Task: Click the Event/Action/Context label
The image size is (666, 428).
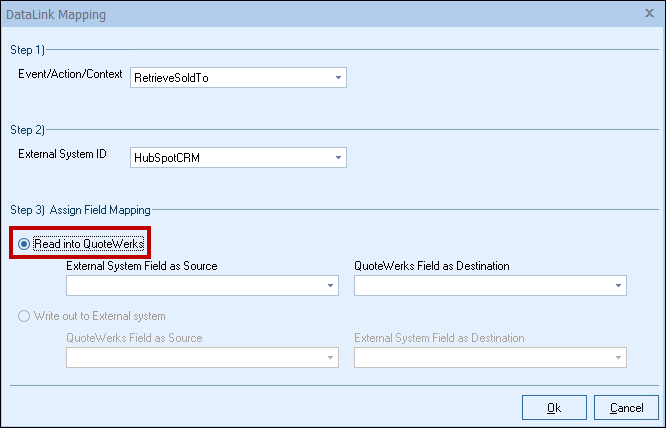Action: pyautogui.click(x=72, y=75)
